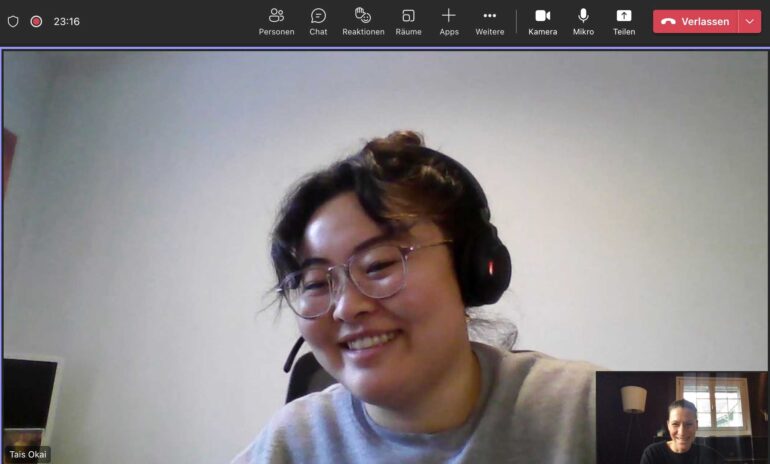The height and width of the screenshot is (464, 770).
Task: Toggle the Kamera on or off
Action: (x=542, y=21)
